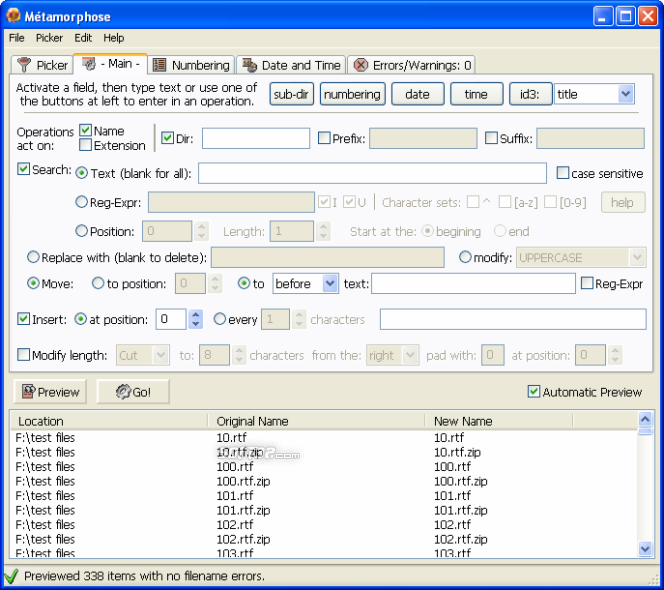Switch to the Numbering tab
The width and height of the screenshot is (664, 590).
point(191,65)
